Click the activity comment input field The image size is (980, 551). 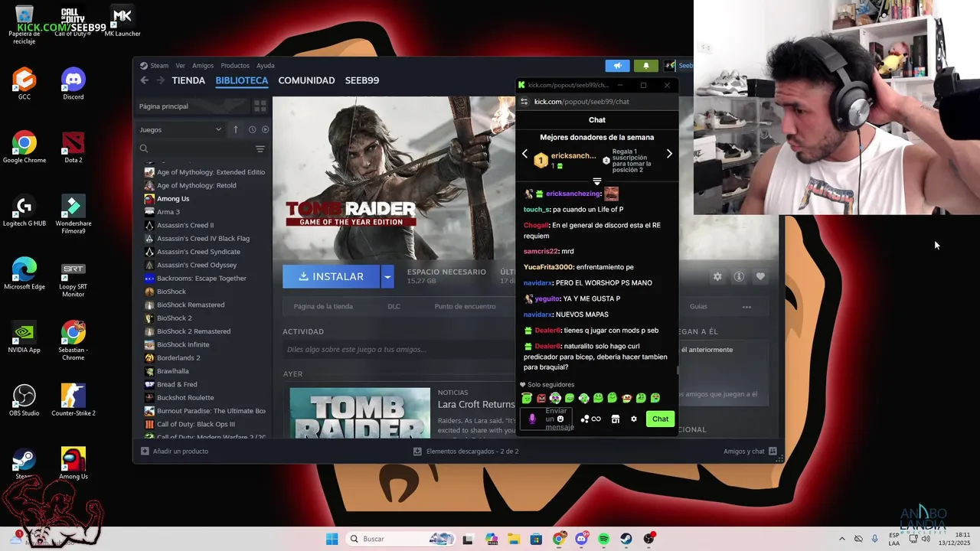[398, 350]
